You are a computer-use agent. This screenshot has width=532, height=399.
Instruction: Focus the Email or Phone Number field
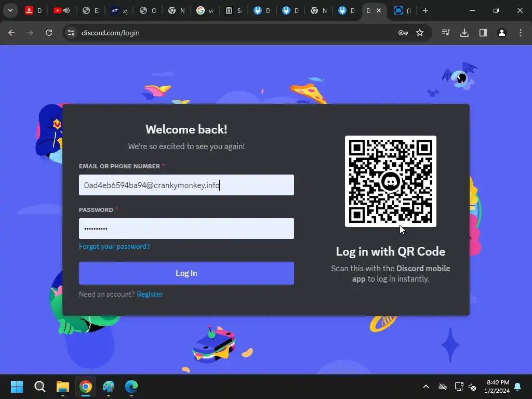pyautogui.click(x=187, y=185)
